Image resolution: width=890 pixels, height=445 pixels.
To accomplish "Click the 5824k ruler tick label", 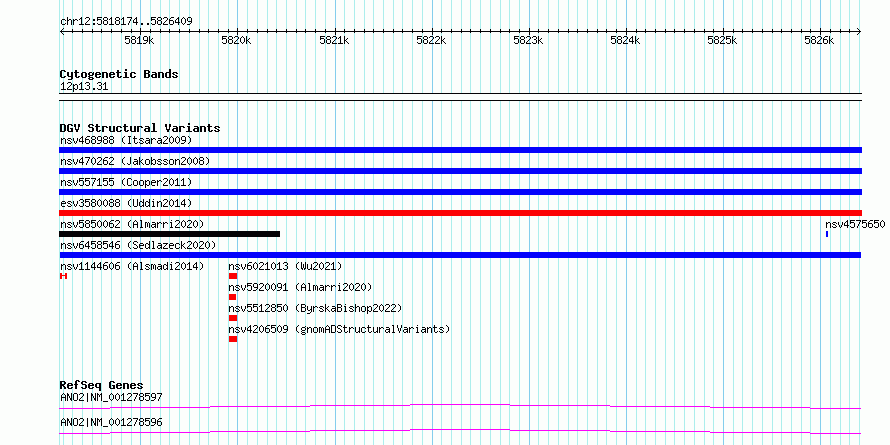I will click(624, 41).
